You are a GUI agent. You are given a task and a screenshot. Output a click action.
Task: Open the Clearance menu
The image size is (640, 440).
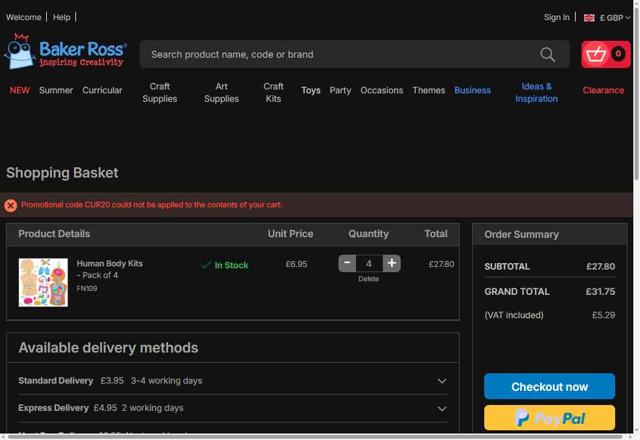[603, 90]
